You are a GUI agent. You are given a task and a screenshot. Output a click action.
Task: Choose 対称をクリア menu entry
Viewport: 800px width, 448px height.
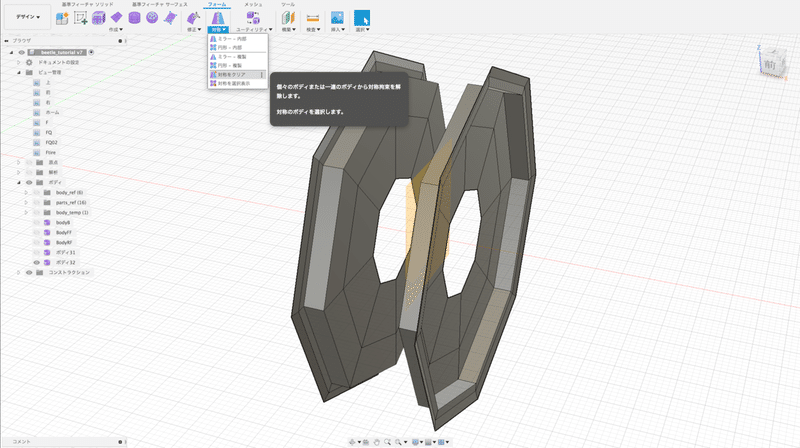click(x=238, y=74)
